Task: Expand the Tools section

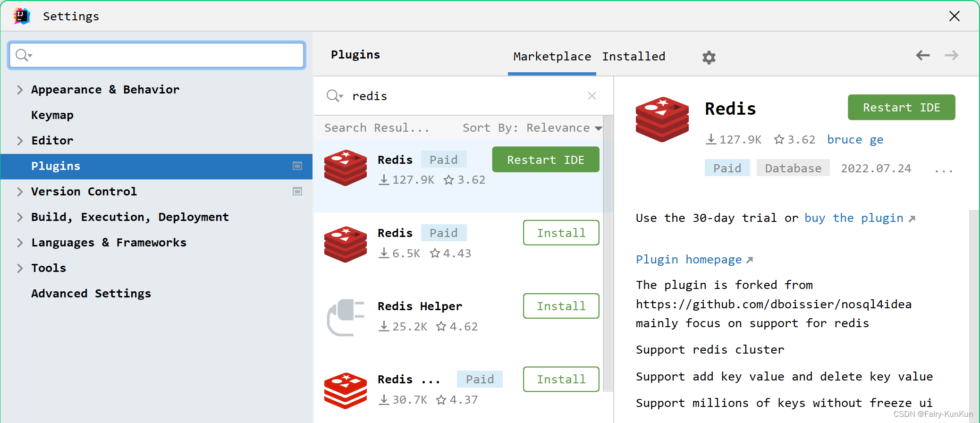Action: [x=20, y=268]
